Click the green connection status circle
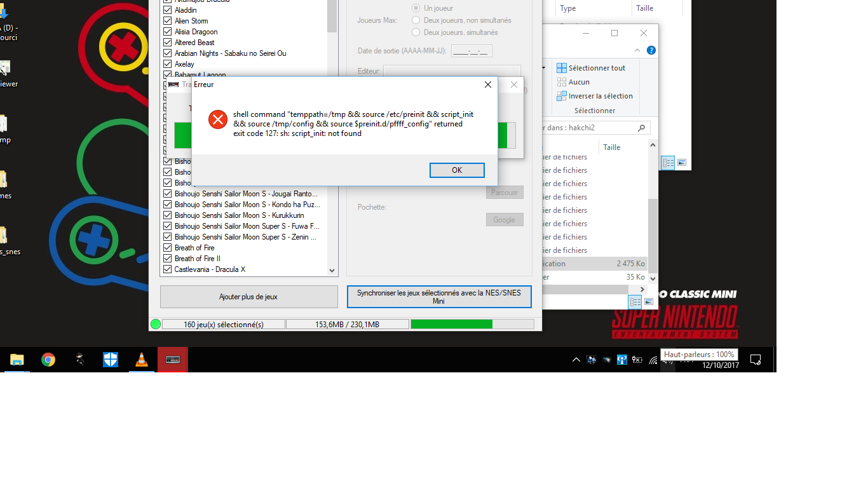 coord(156,324)
